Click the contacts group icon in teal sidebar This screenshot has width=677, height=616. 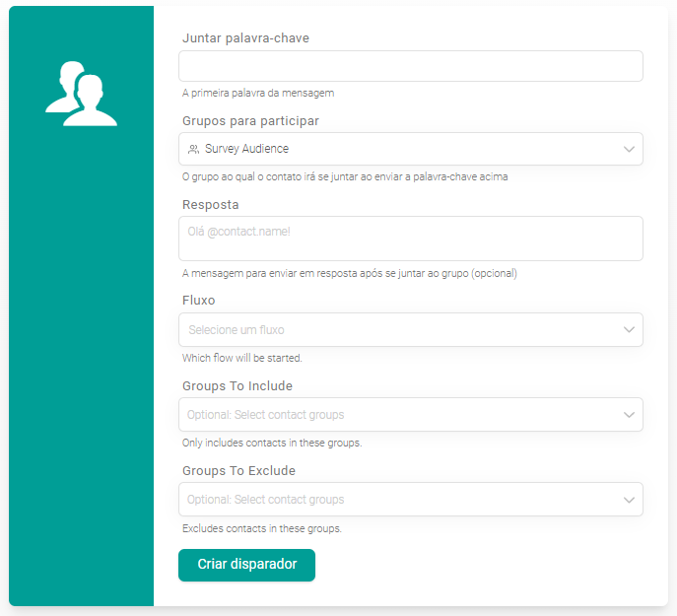click(81, 95)
